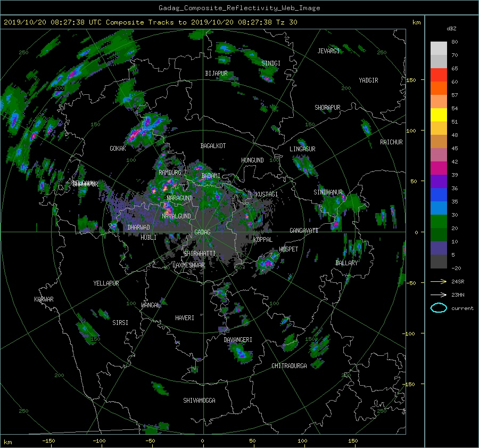Click the '80' value on dBZ scale
This screenshot has width=479, height=448.
point(455,42)
